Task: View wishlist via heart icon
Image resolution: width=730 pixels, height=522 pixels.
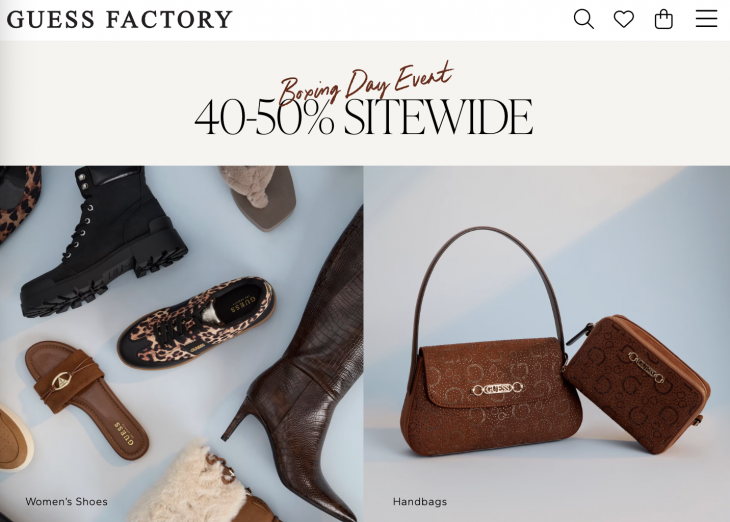Action: click(x=623, y=19)
